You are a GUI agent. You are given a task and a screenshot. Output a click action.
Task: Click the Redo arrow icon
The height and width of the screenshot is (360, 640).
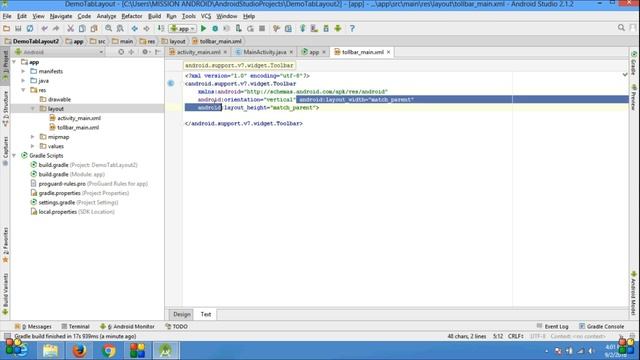pos(56,29)
